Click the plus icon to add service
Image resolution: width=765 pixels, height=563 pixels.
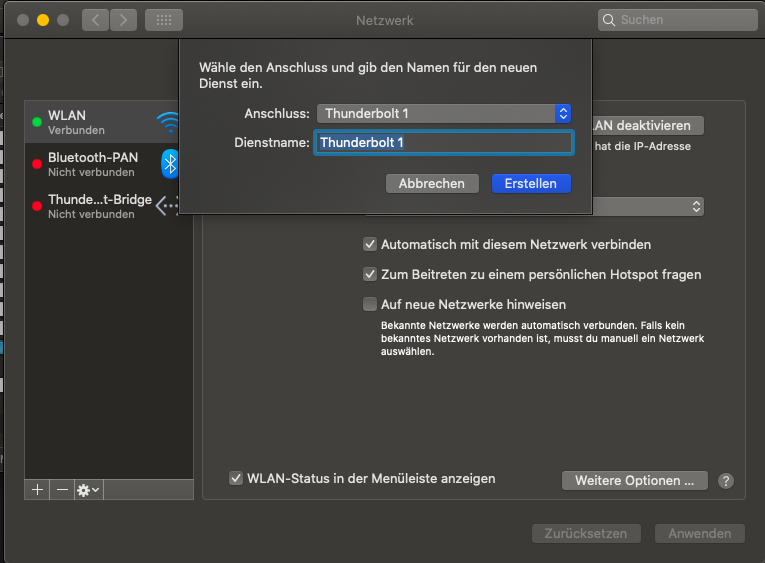pos(38,490)
